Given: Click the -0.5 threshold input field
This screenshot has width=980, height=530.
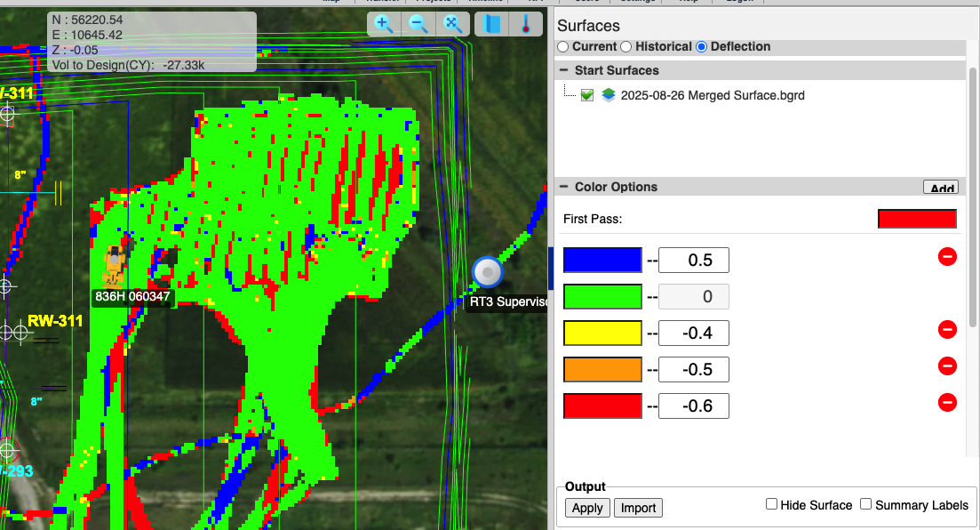Looking at the screenshot, I should tap(694, 369).
